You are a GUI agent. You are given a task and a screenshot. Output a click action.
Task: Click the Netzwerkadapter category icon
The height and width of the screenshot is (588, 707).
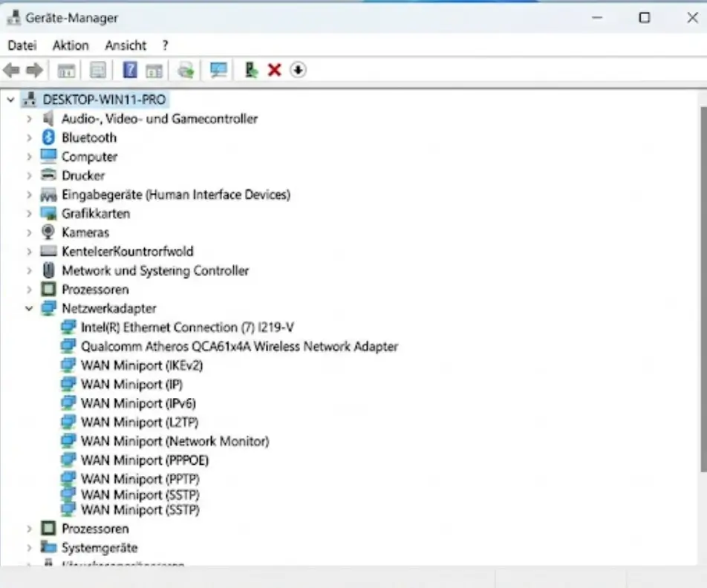[48, 308]
